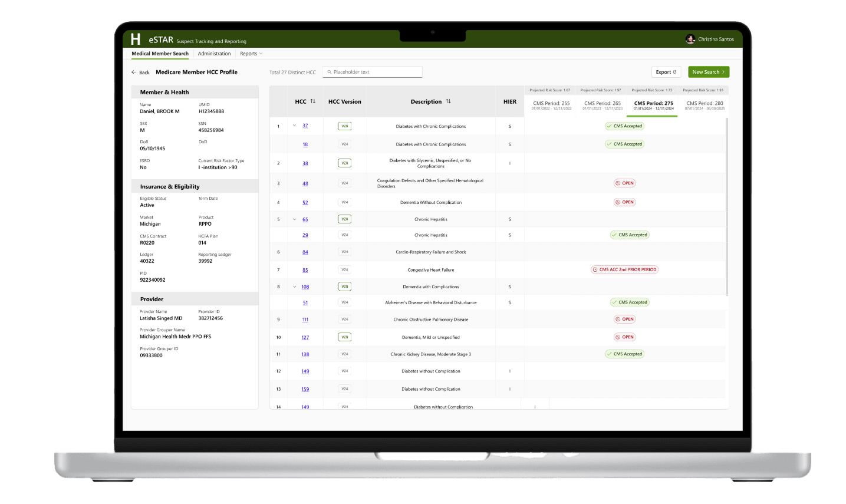Click V28 badge for HCC 127
846x504 pixels.
[x=345, y=337]
